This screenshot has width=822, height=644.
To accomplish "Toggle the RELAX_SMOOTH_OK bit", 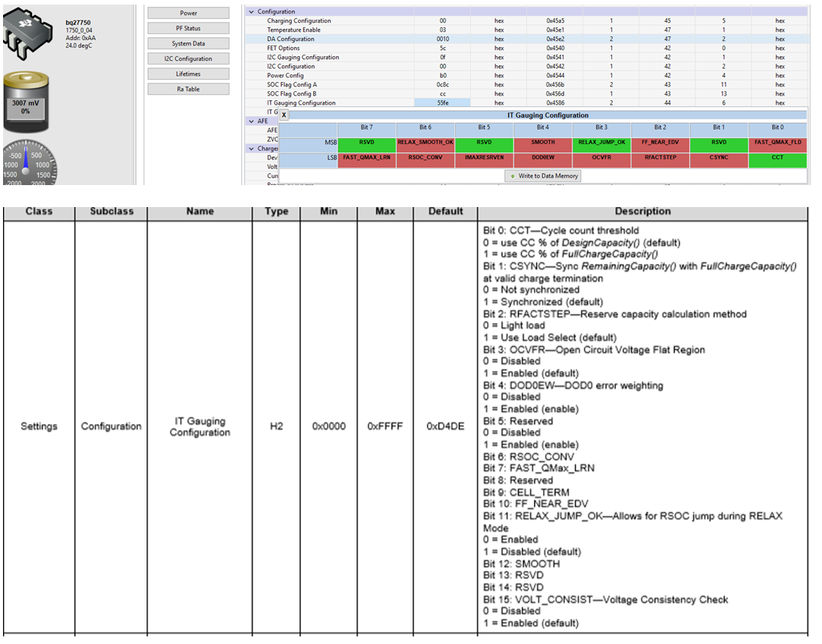I will pyautogui.click(x=425, y=146).
